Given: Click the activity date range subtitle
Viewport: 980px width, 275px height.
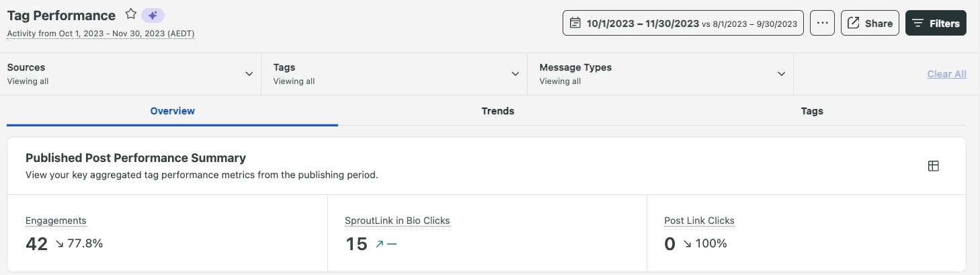Looking at the screenshot, I should coord(101,34).
